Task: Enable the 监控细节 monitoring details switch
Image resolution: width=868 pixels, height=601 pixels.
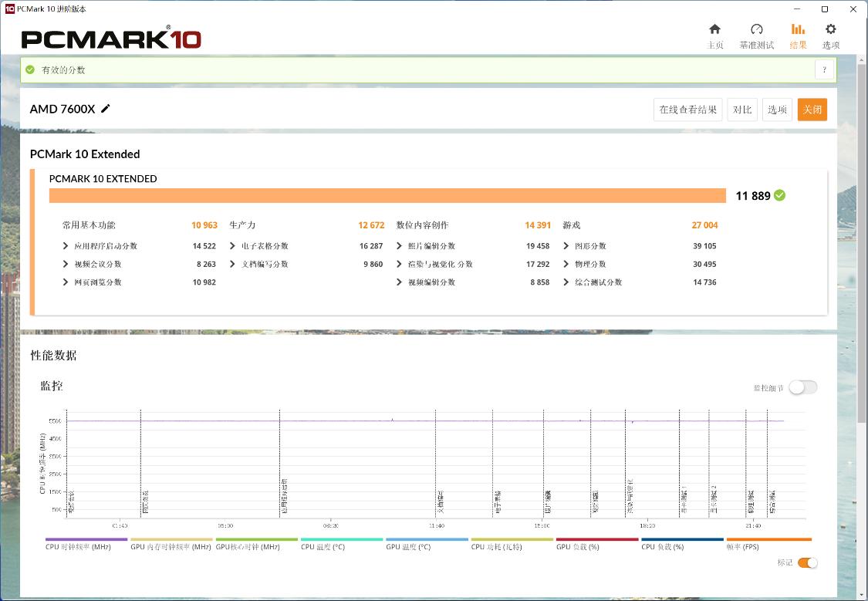Action: [x=802, y=387]
